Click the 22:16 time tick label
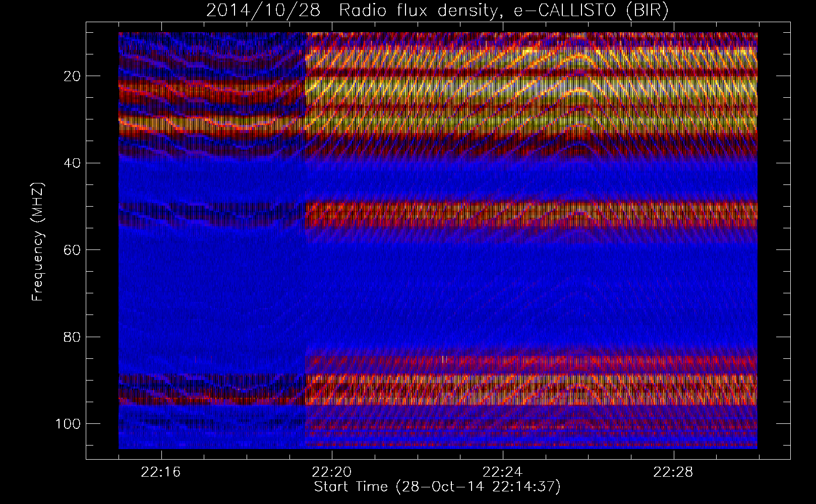816x504 pixels. tap(161, 472)
